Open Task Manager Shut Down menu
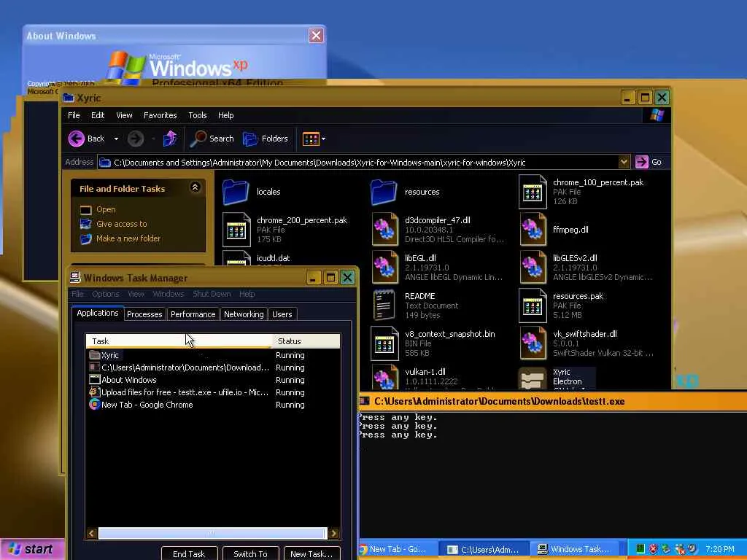 (212, 295)
